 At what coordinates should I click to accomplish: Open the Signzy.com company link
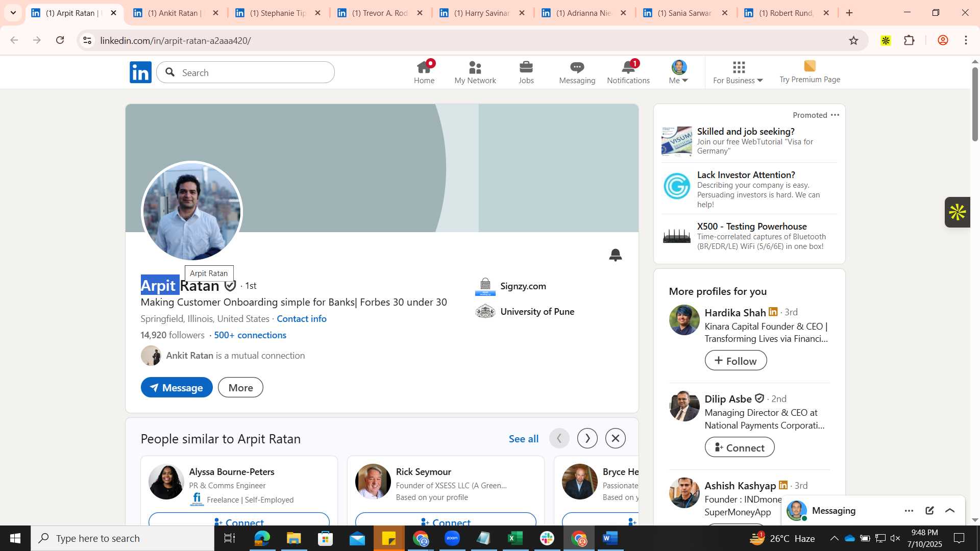pos(511,286)
